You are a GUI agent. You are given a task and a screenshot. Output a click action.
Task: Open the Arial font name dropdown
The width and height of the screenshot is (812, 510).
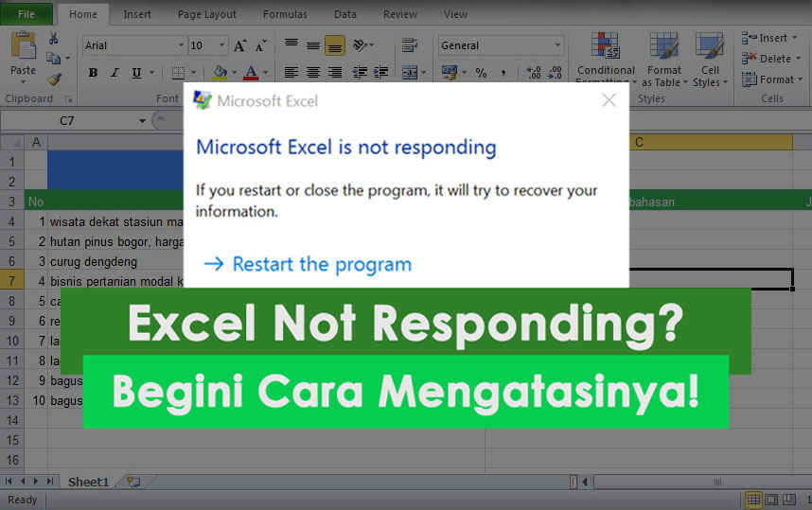pos(181,45)
